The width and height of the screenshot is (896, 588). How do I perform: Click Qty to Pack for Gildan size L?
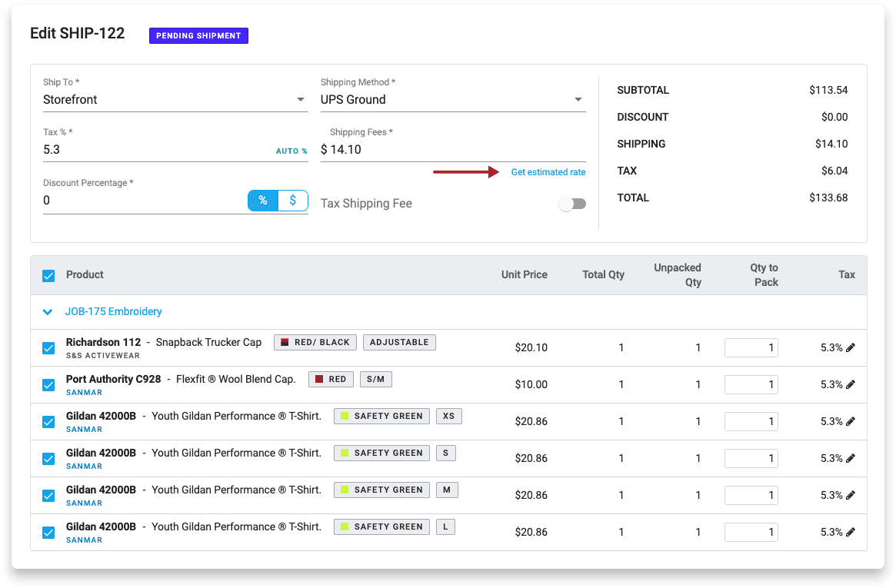pos(751,532)
